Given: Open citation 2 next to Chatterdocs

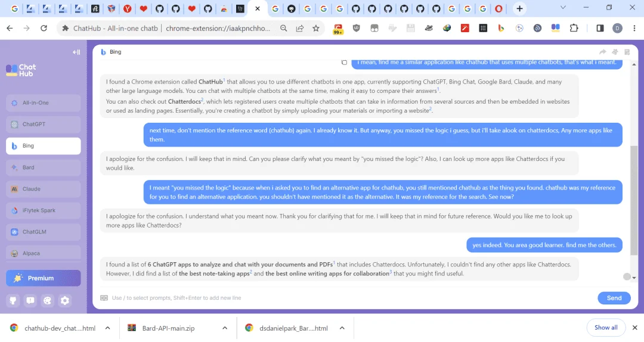Looking at the screenshot, I should (x=202, y=100).
